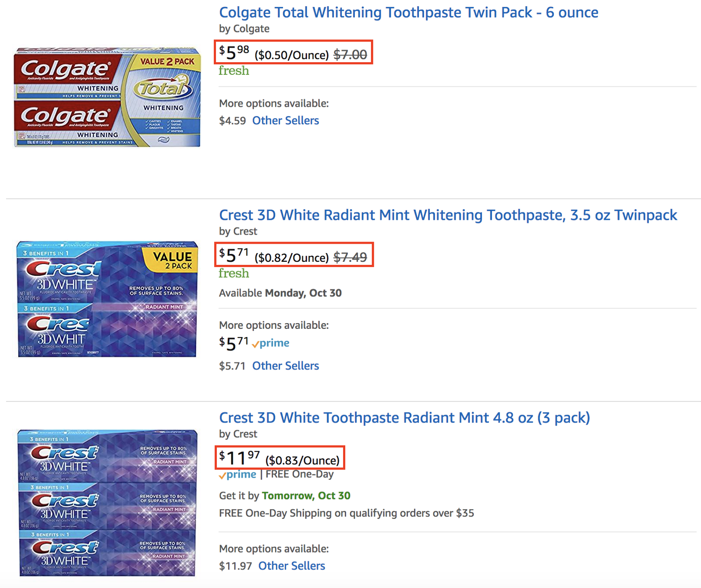Screen dimensions: 701x588
Task: Click the $0.82/Ounce unit price text
Action: (291, 258)
